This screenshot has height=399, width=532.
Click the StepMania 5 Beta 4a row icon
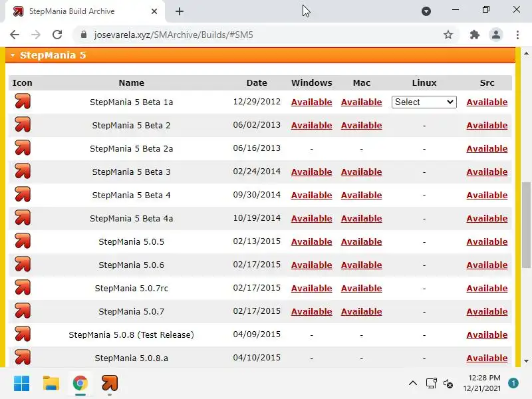(x=23, y=217)
